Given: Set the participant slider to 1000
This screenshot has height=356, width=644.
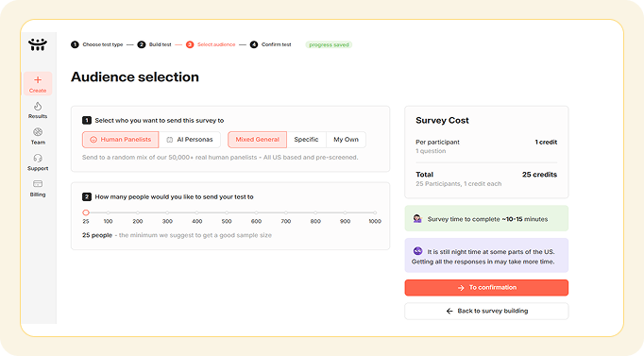Looking at the screenshot, I should pyautogui.click(x=375, y=212).
